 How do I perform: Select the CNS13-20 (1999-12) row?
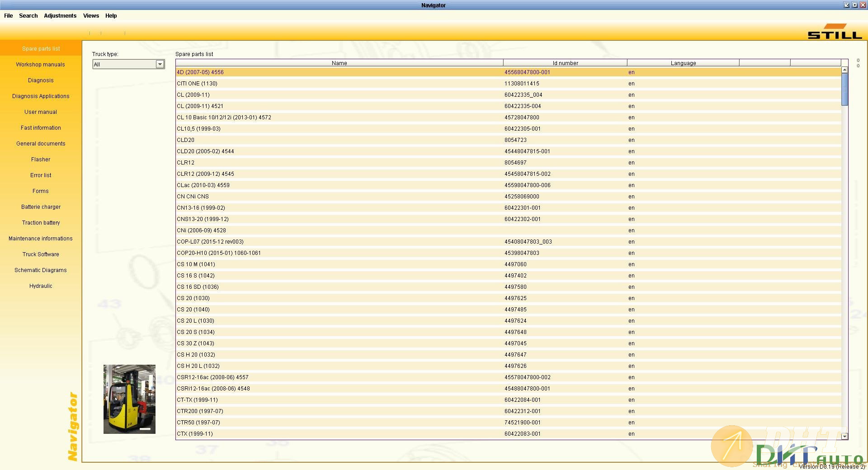tap(508, 219)
